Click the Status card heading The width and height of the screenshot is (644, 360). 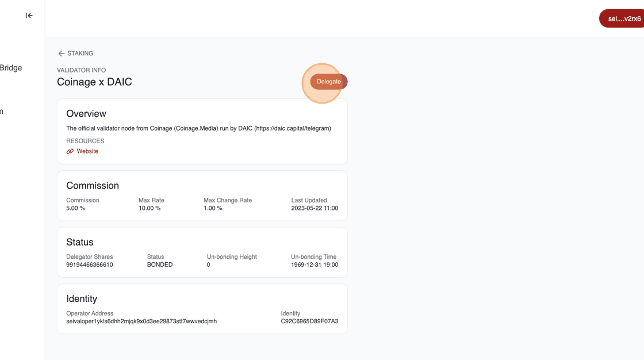(x=80, y=242)
